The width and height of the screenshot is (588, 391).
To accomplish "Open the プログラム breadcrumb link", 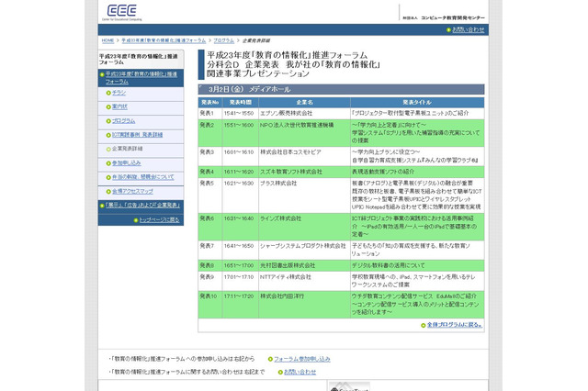I will (224, 40).
